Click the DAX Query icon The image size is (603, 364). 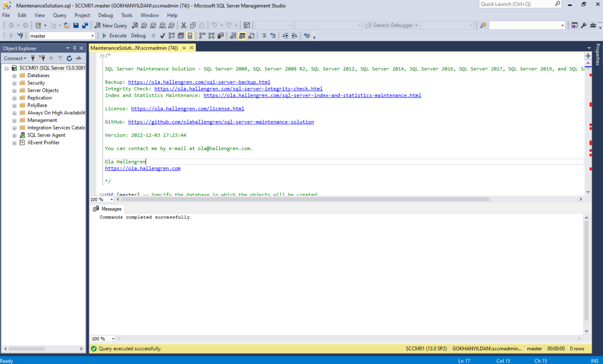coord(172,25)
